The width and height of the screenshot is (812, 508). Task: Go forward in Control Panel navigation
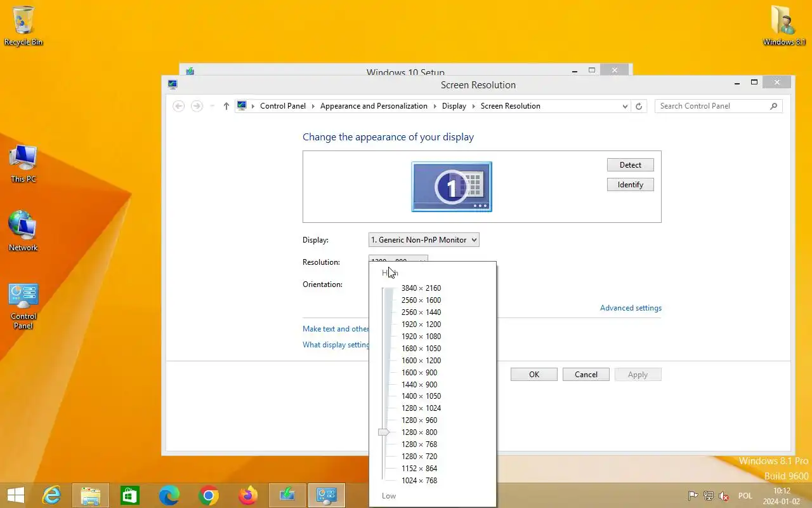[x=197, y=106]
